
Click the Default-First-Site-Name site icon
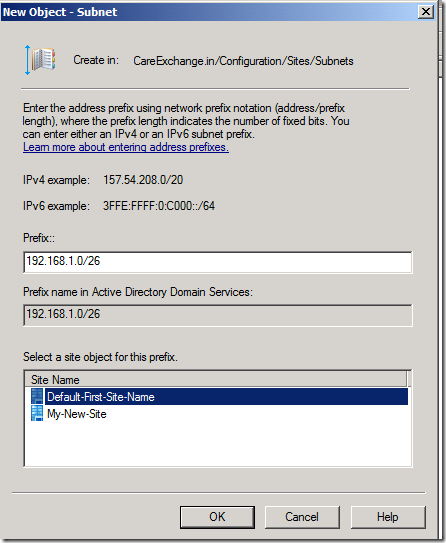click(x=37, y=396)
